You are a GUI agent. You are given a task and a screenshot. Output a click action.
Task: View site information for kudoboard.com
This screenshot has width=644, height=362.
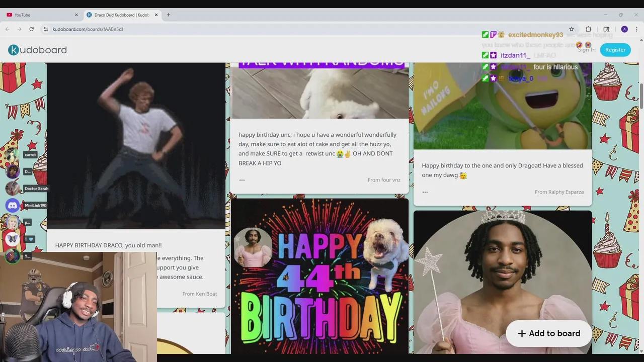tap(46, 29)
